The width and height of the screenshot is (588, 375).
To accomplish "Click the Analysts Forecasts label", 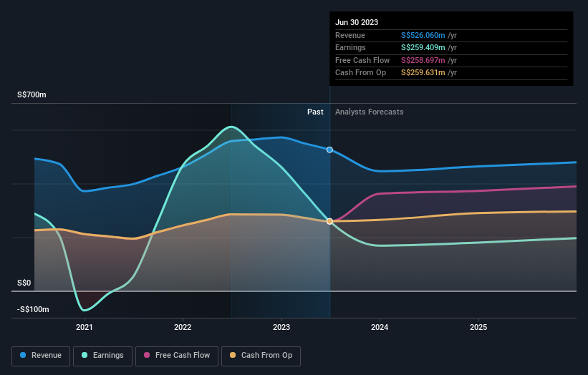I will coord(370,112).
